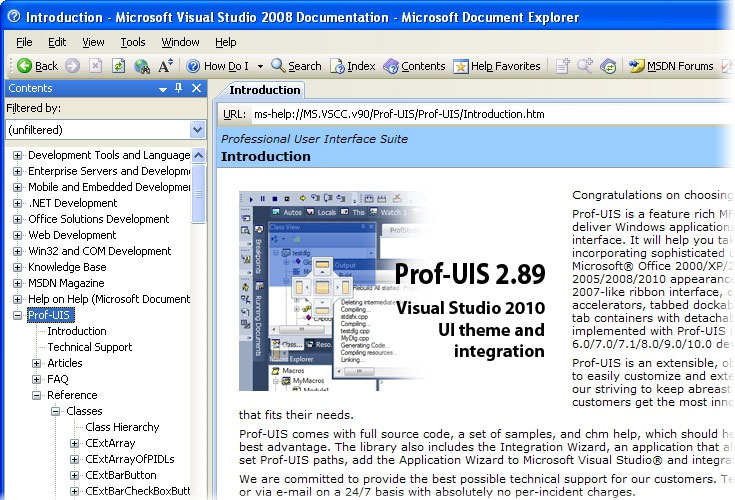Click the Save Search icon
Image resolution: width=735 pixels, height=500 pixels.
coord(585,66)
